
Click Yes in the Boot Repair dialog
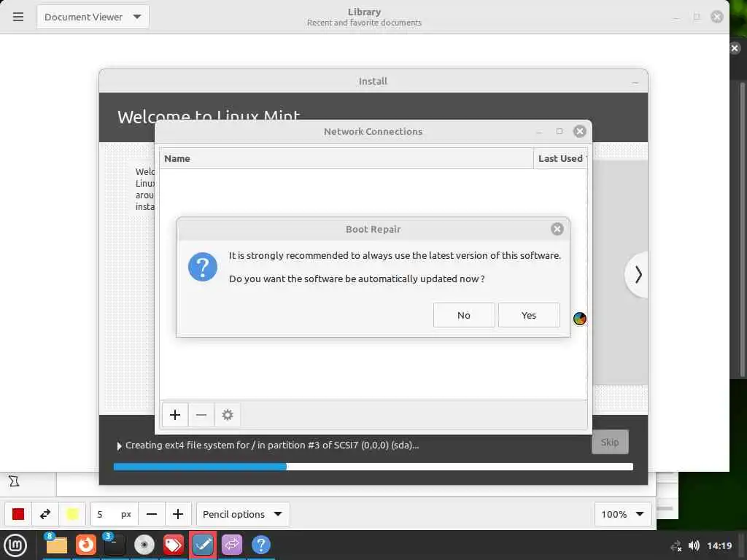point(529,315)
